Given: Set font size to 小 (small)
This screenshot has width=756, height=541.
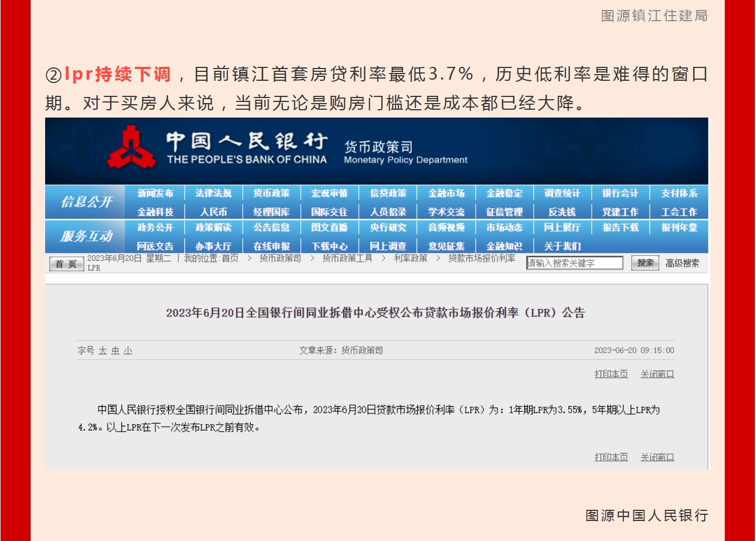Looking at the screenshot, I should 128,350.
